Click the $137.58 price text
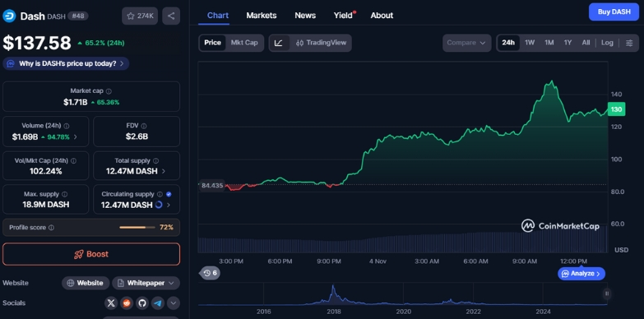This screenshot has height=319, width=644. click(37, 43)
